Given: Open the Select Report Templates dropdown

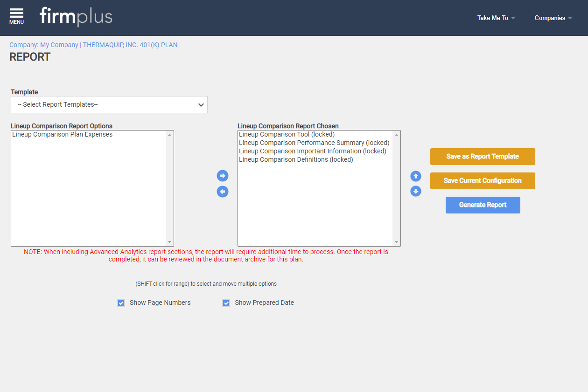Looking at the screenshot, I should click(x=109, y=104).
